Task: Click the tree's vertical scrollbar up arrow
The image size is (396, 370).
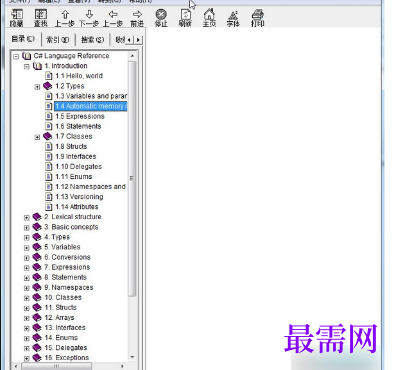Action: tap(132, 56)
